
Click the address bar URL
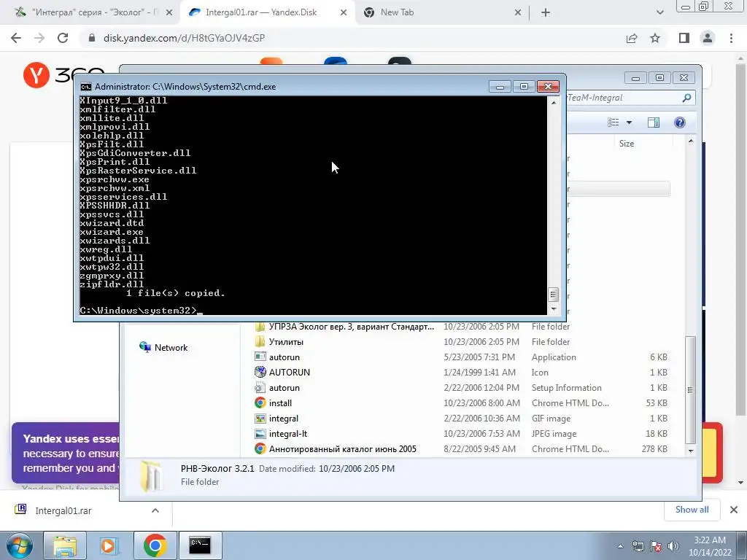184,38
